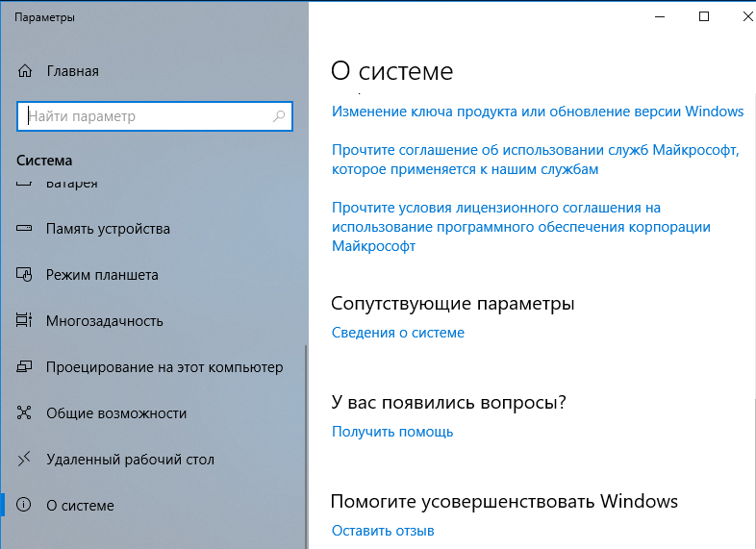Maximize the Параметры window

[704, 17]
